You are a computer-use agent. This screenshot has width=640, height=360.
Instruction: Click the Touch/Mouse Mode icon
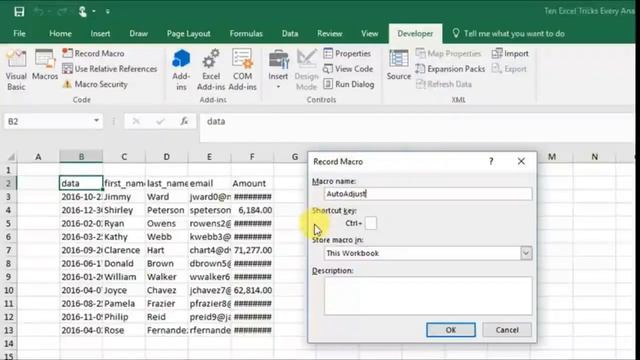(x=83, y=11)
